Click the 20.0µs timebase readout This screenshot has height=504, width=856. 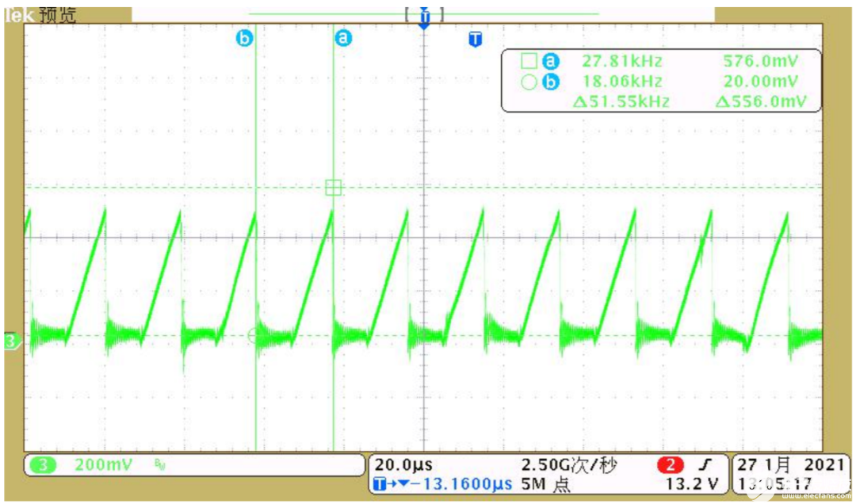(403, 465)
